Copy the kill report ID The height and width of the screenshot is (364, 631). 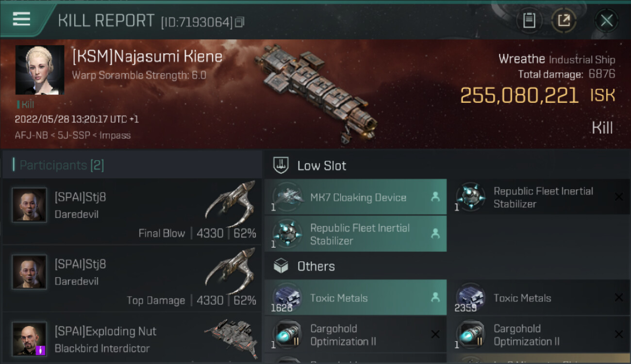coord(240,22)
